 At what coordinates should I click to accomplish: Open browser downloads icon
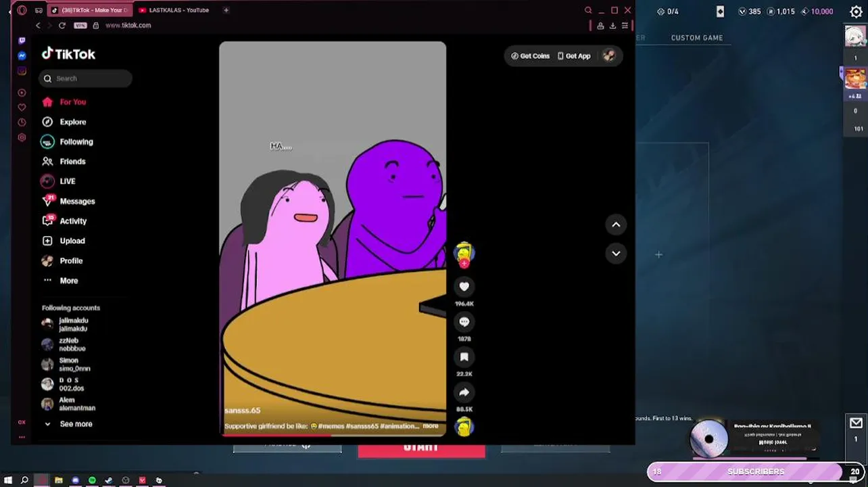[x=612, y=26]
